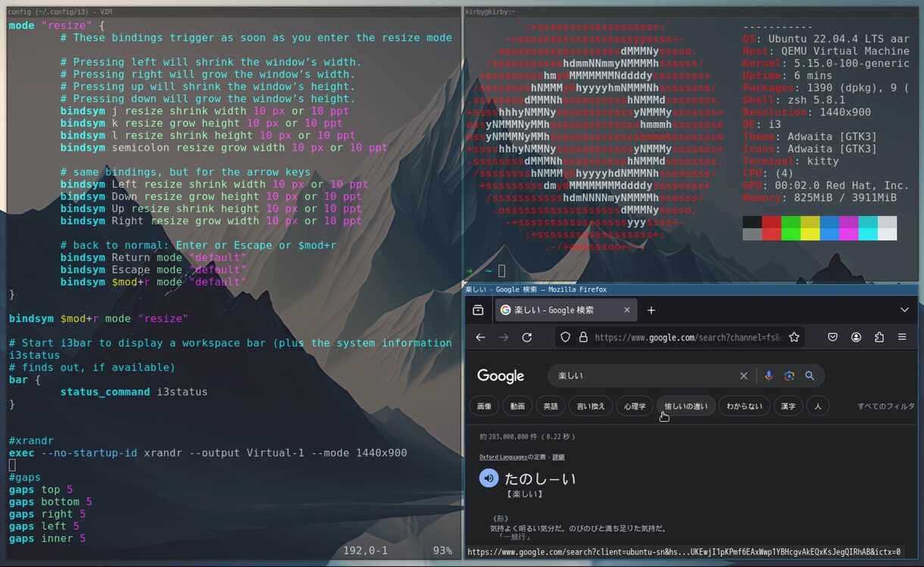This screenshot has height=567, width=924.
Task: Select the 画像 filter chip
Action: [x=484, y=406]
